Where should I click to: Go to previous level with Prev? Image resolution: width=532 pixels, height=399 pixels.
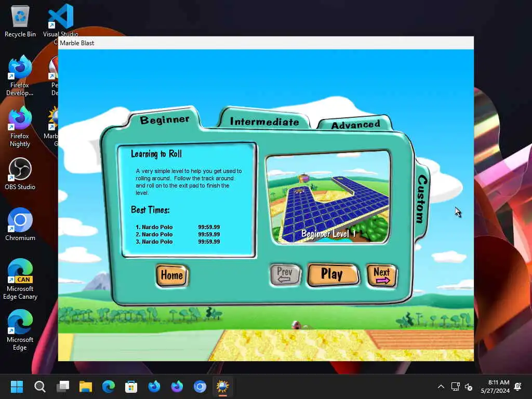(285, 275)
